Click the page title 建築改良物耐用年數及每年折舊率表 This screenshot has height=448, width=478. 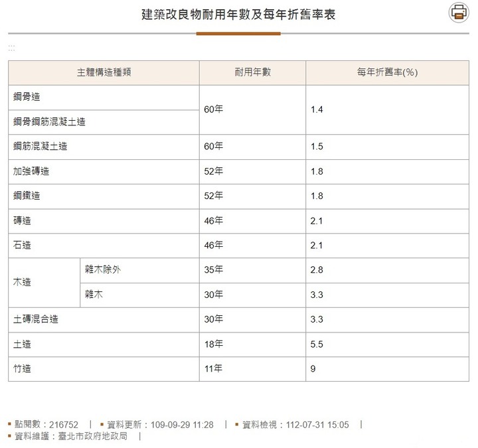click(x=238, y=15)
